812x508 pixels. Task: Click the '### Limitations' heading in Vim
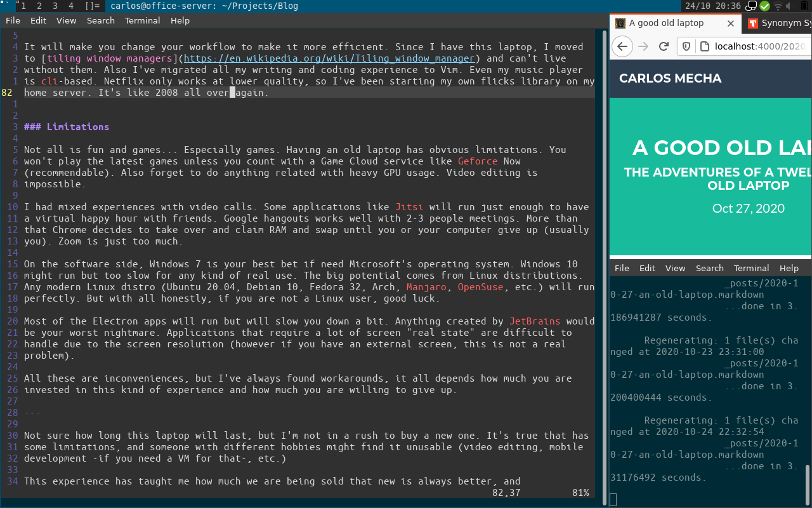point(67,127)
